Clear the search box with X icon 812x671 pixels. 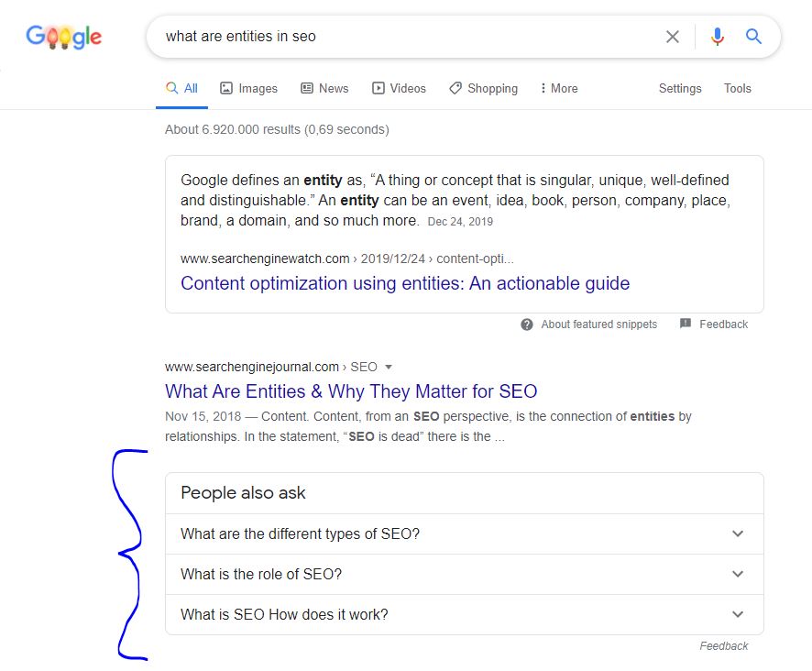click(x=672, y=37)
